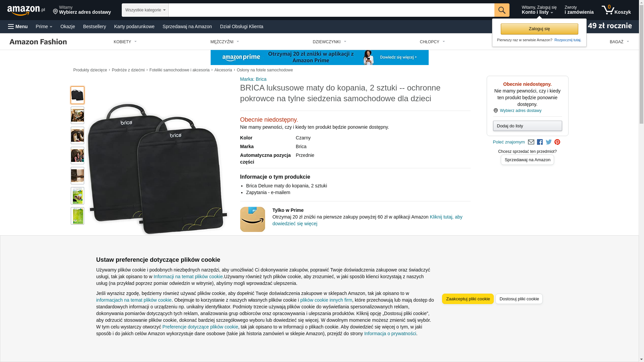The height and width of the screenshot is (362, 644).
Task: Click the Amazon app icon
Action: tap(253, 219)
